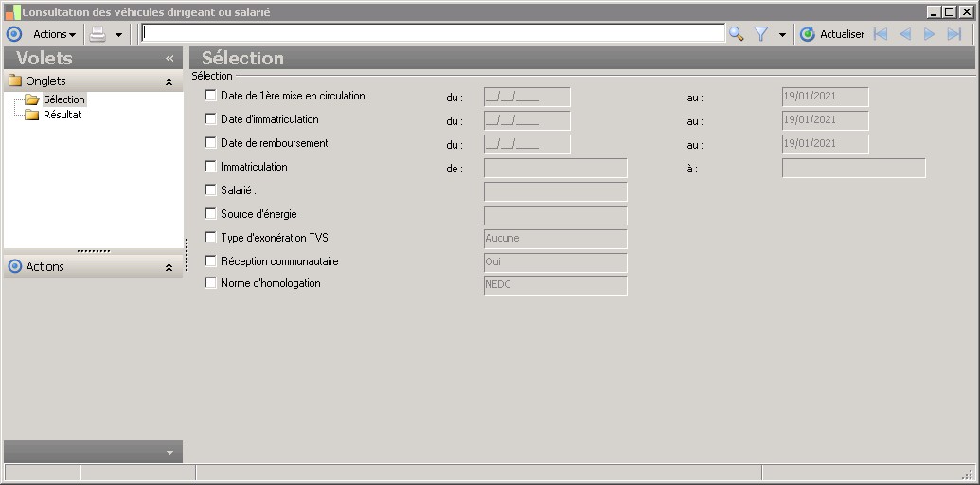Select the Sélection tree item
This screenshot has width=980, height=485.
[63, 99]
